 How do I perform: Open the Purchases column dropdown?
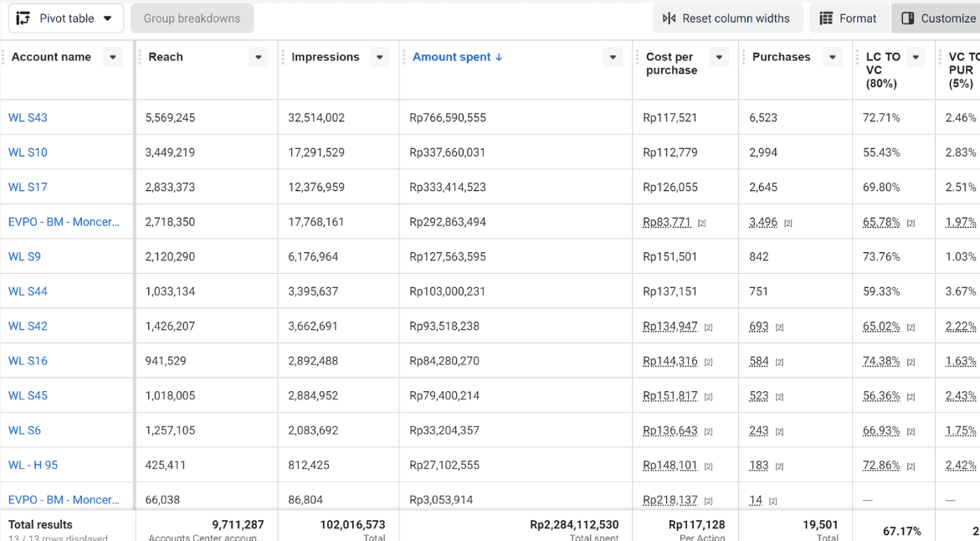833,58
